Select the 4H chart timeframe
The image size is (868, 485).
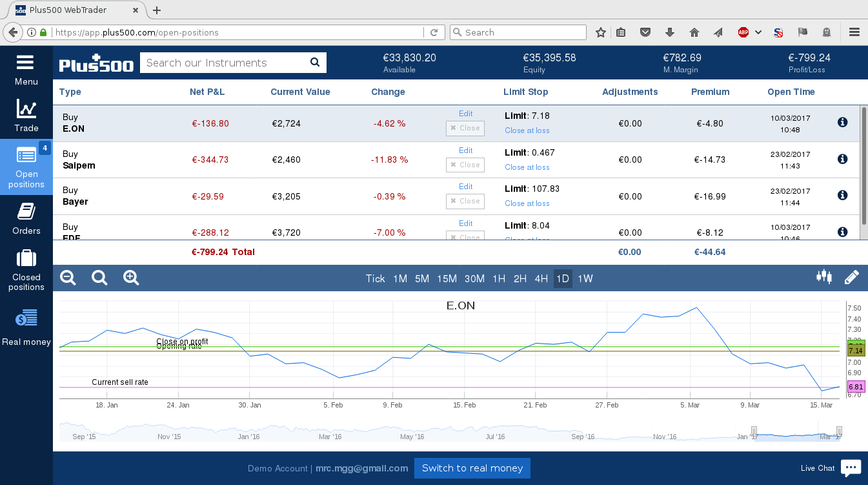[541, 279]
